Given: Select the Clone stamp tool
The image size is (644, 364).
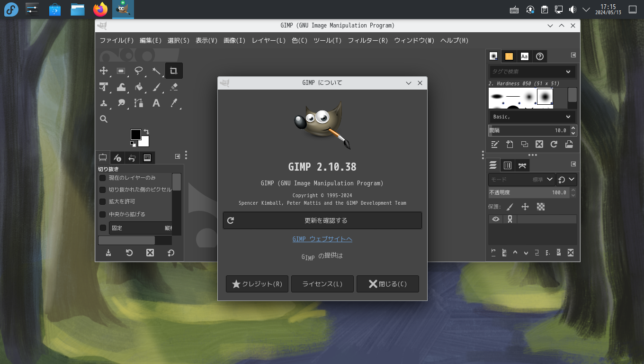Looking at the screenshot, I should tap(103, 103).
